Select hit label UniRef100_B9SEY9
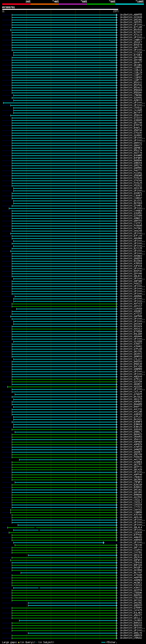The width and height of the screenshot is (146, 644). [131, 45]
